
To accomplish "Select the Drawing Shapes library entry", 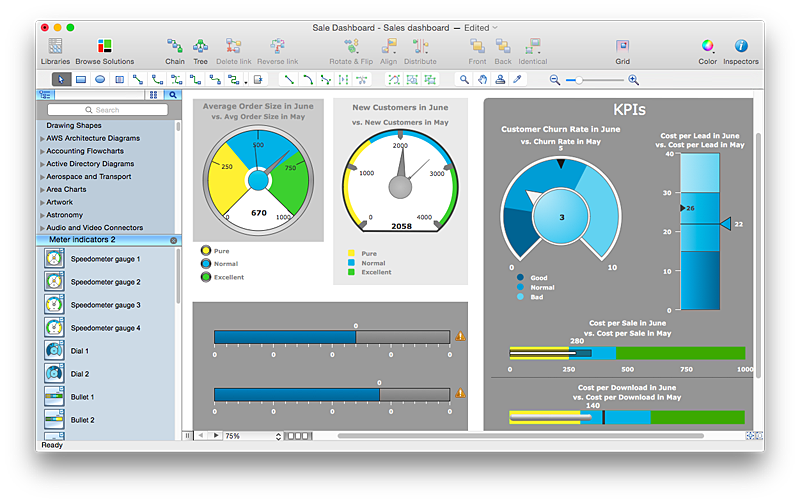I will click(74, 125).
